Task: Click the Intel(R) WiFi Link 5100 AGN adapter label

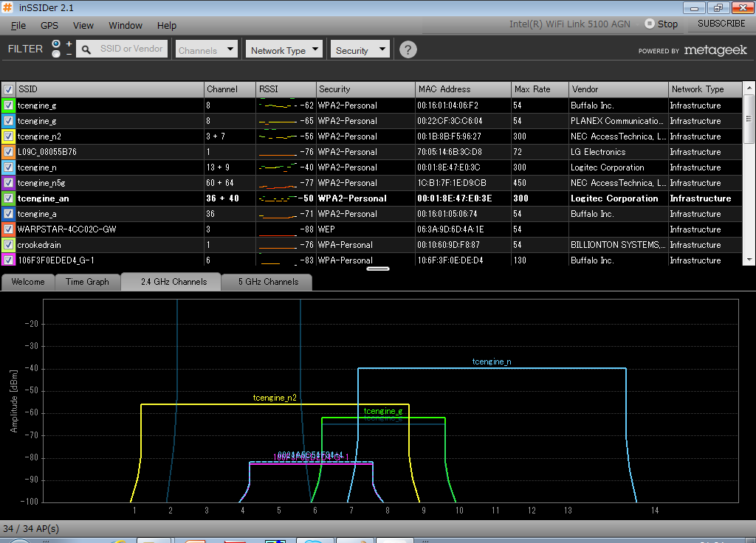Action: (x=569, y=24)
